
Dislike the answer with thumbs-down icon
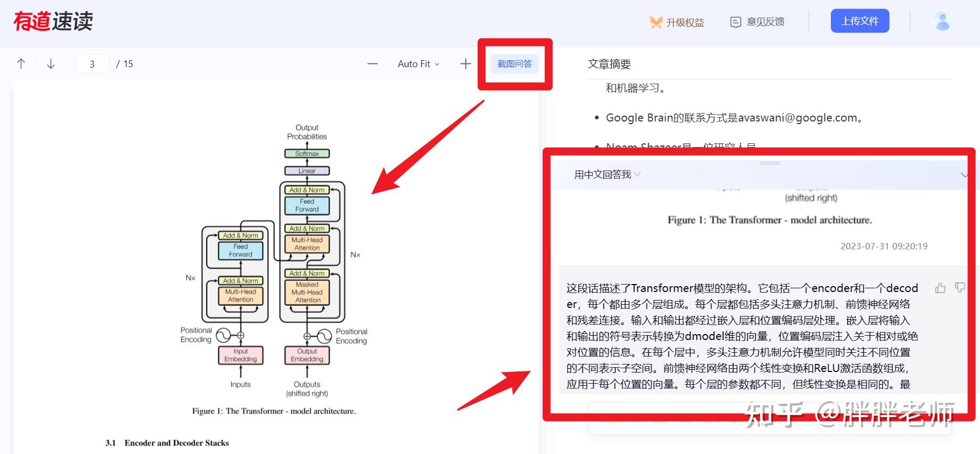tap(960, 288)
